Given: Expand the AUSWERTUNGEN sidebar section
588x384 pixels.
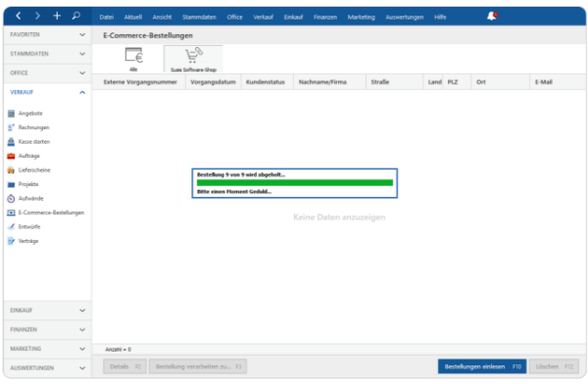Looking at the screenshot, I should (47, 368).
